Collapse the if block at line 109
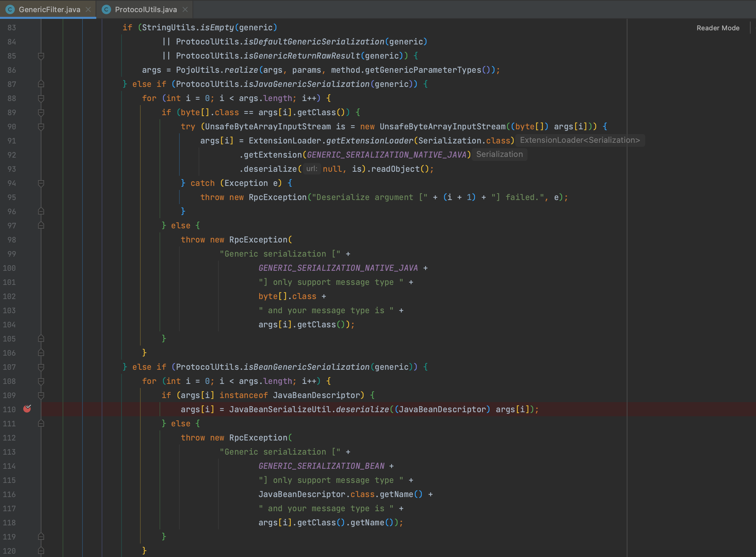This screenshot has height=557, width=756. [x=41, y=395]
